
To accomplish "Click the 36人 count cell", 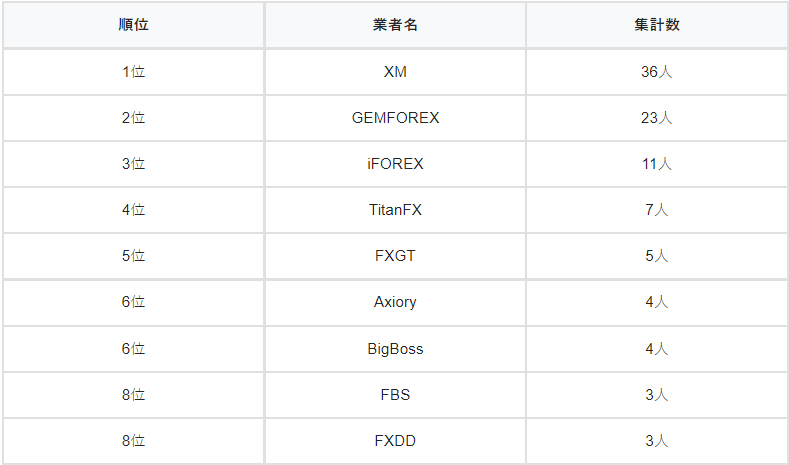I will point(656,72).
